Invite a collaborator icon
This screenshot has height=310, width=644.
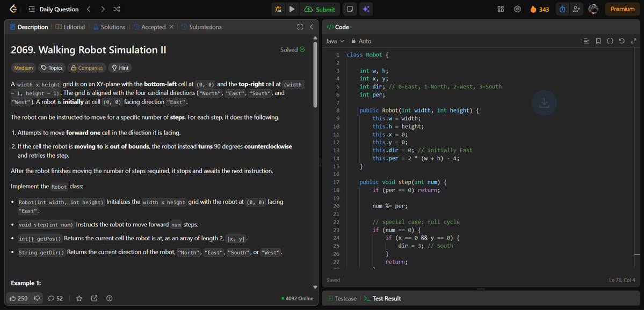[576, 9]
